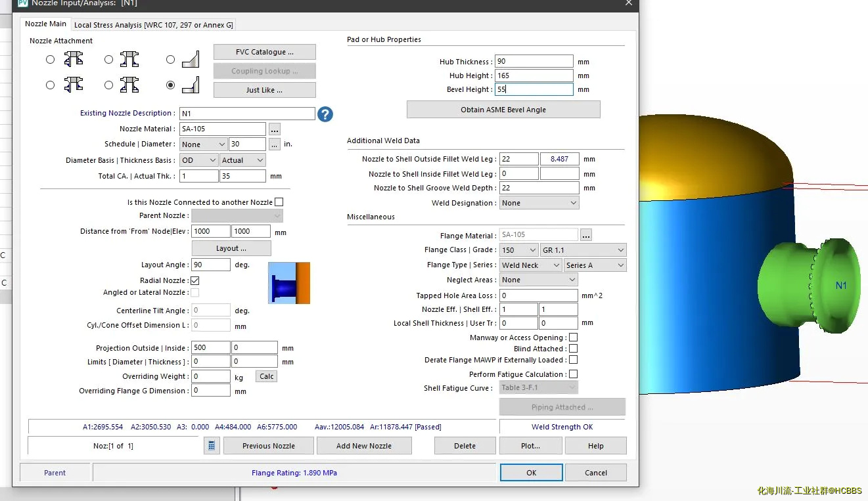Click Calc button beside Overriding Weight
The height and width of the screenshot is (501, 868).
point(267,376)
